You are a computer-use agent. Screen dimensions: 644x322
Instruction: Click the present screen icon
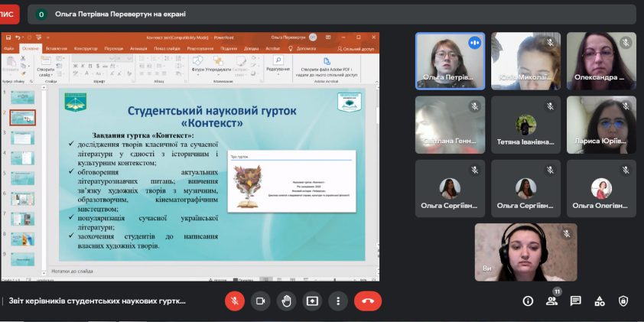click(x=312, y=301)
